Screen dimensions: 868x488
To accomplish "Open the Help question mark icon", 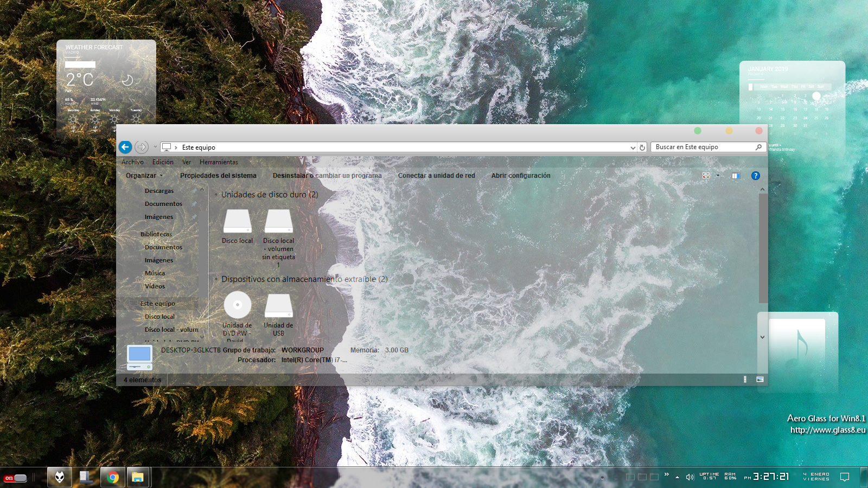I will pyautogui.click(x=755, y=176).
